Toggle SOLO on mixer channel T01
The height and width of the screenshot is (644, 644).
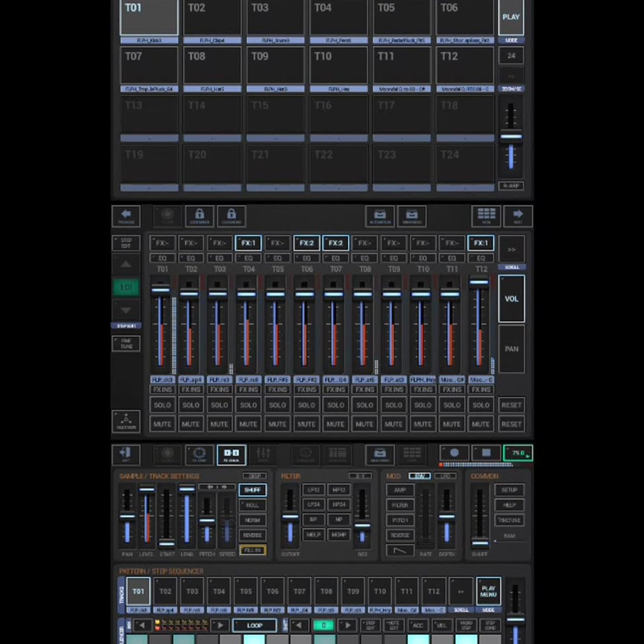pyautogui.click(x=162, y=405)
